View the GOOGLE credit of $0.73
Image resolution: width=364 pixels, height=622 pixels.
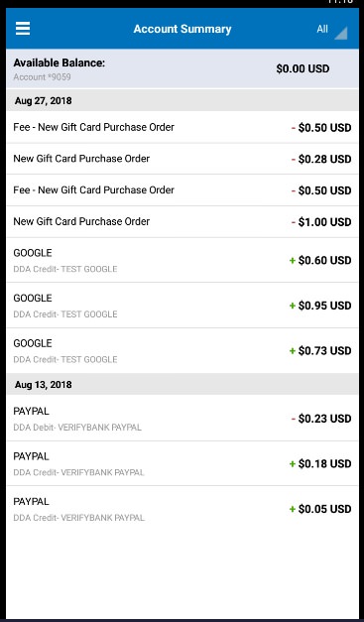(x=182, y=350)
